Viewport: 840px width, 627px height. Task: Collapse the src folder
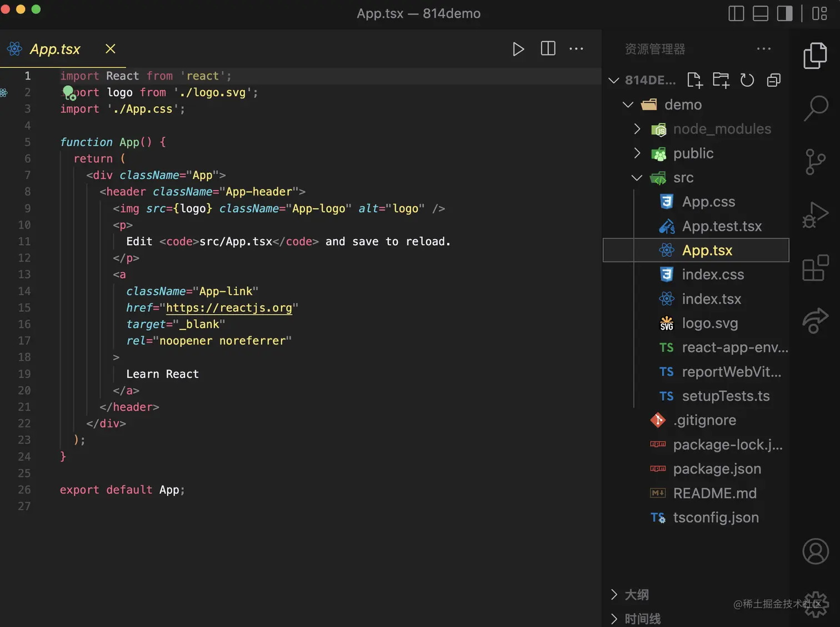(x=637, y=178)
